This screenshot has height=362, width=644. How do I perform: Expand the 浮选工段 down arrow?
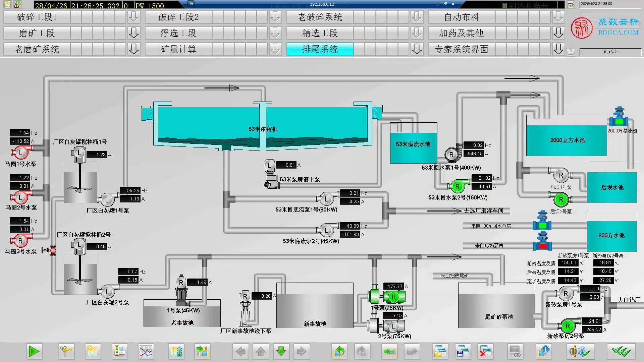pyautogui.click(x=275, y=33)
